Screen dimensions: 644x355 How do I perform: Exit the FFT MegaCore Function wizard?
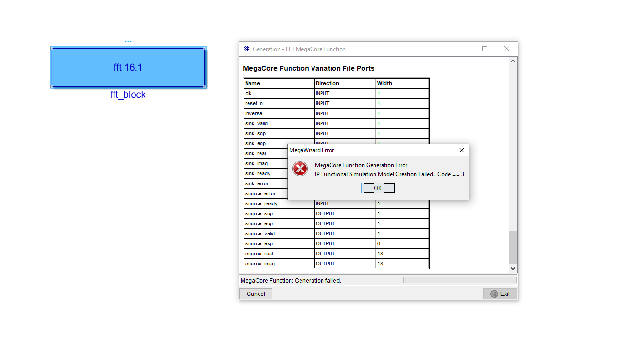tap(500, 294)
